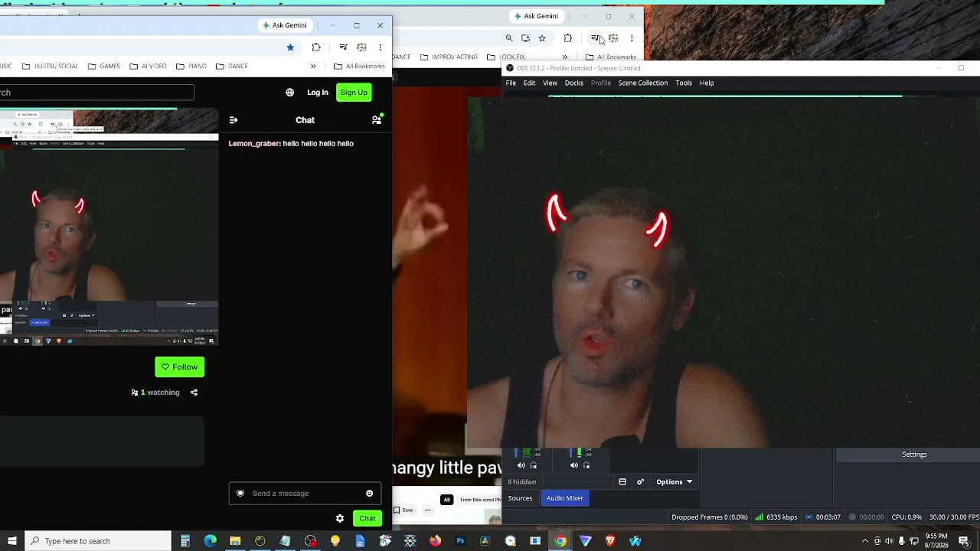Open the language globe icon

(x=289, y=93)
